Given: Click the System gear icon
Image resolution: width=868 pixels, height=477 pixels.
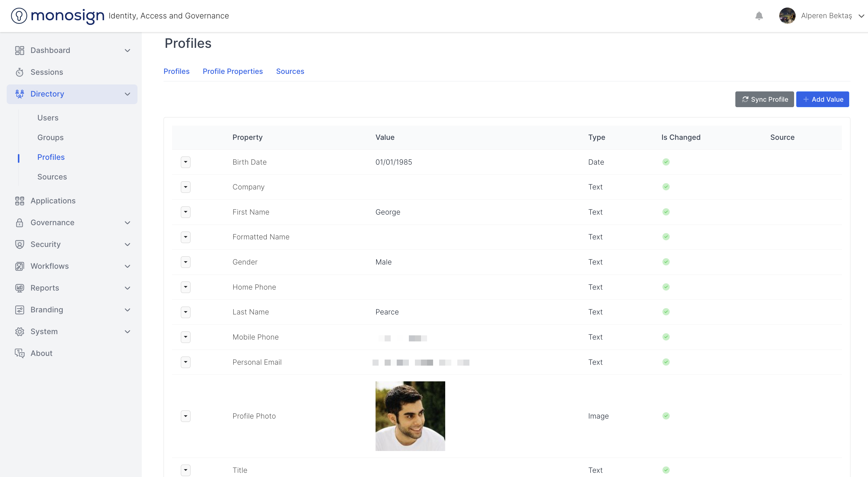Looking at the screenshot, I should (x=20, y=332).
